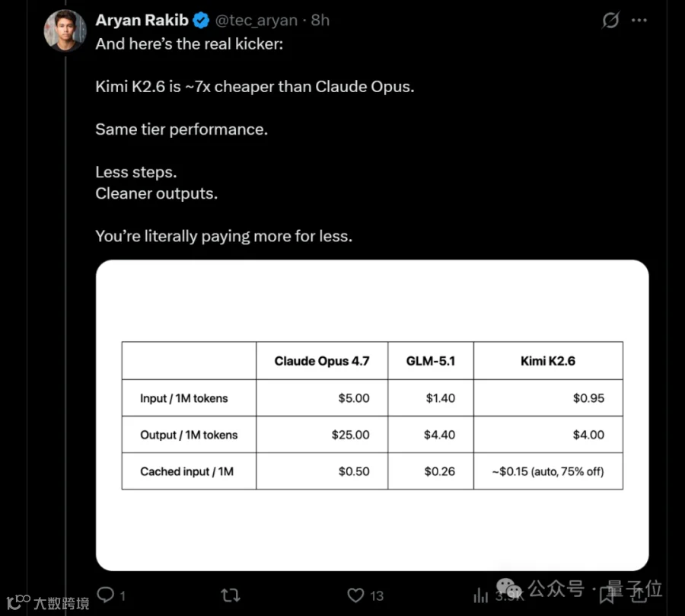Screen dimensions: 685x616
Task: Click the Kimi K2.6 column header
Action: pyautogui.click(x=547, y=361)
